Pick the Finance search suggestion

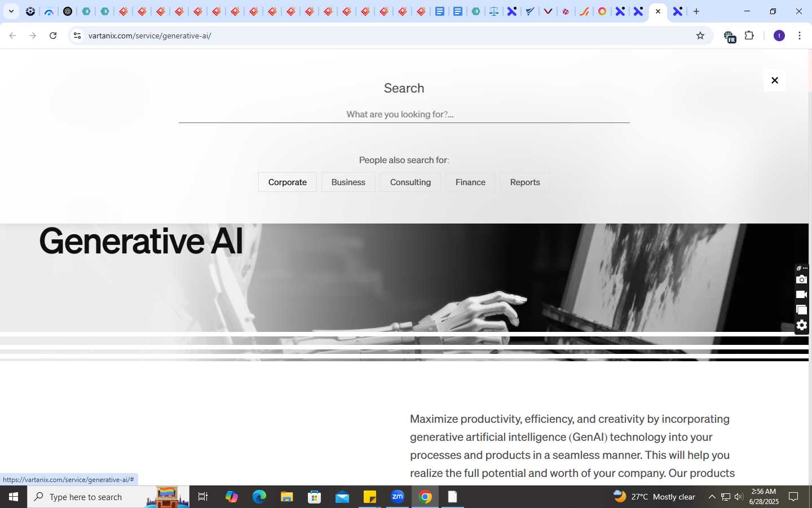point(470,182)
